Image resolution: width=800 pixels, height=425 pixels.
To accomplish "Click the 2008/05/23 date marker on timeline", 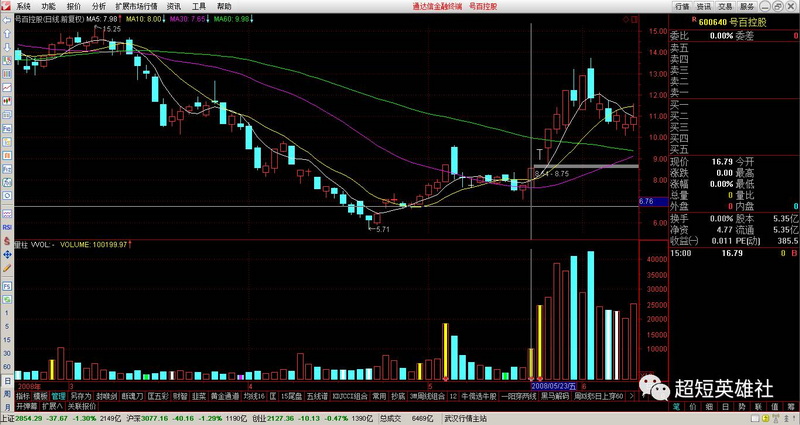I will (552, 384).
